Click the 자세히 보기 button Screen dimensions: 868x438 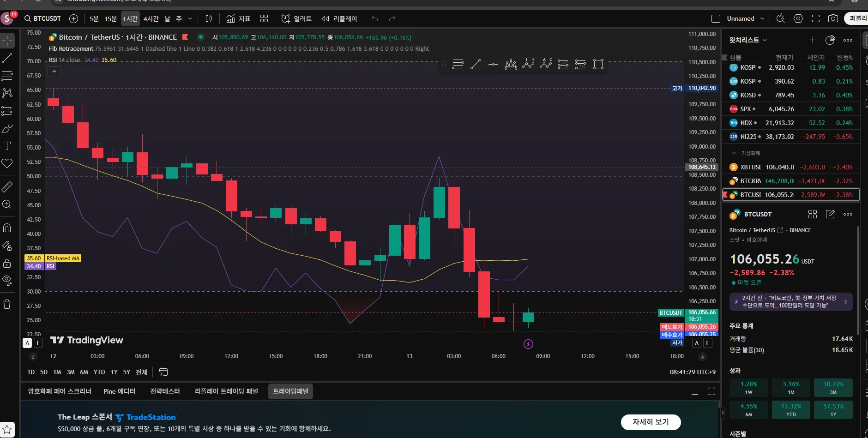651,422
